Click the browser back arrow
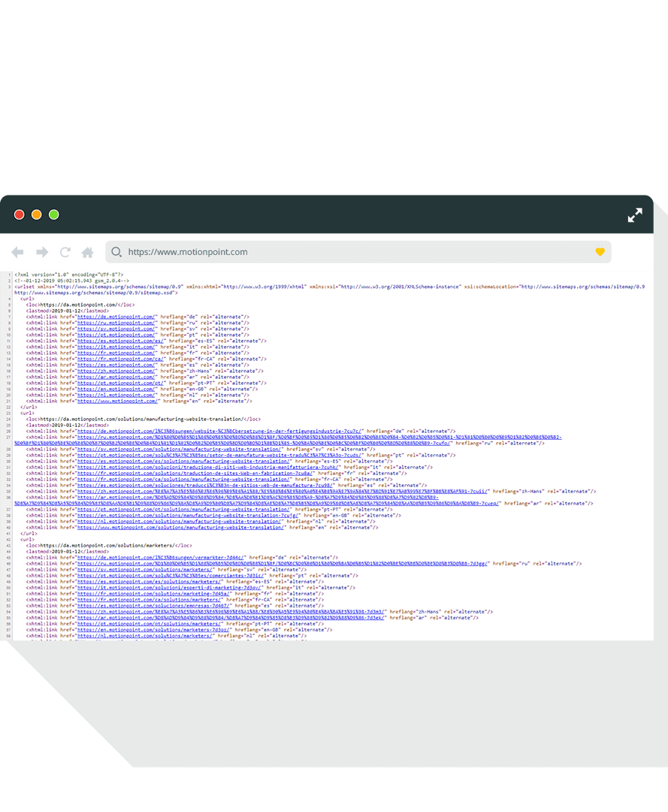 point(17,252)
